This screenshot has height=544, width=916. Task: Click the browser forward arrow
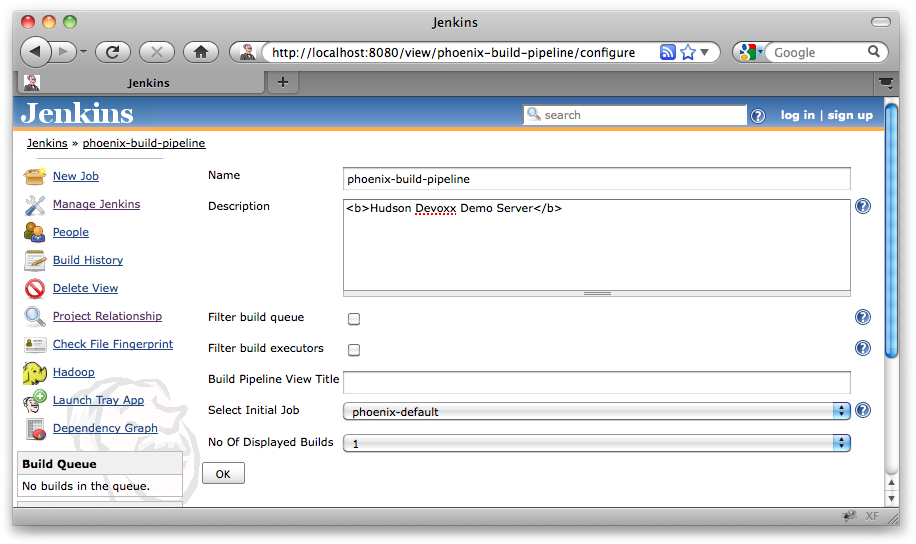(x=63, y=52)
